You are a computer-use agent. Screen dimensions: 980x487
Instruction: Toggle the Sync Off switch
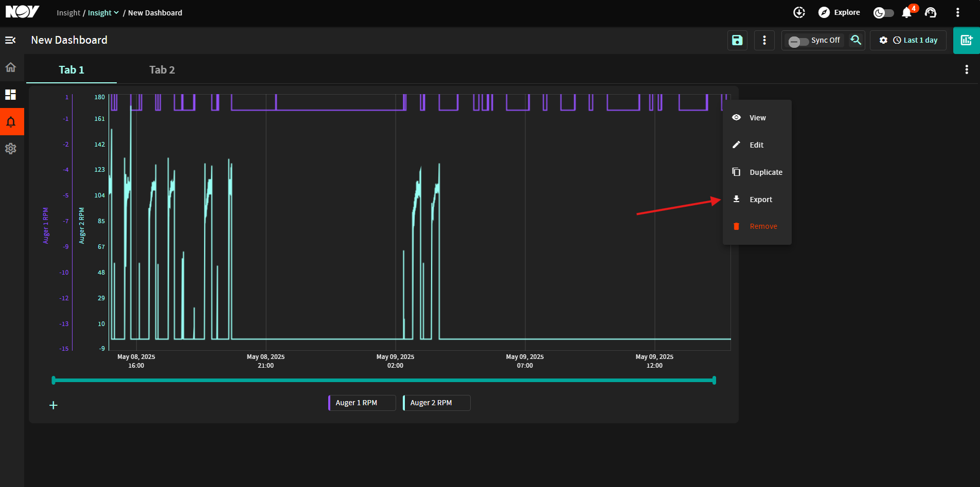pos(798,41)
